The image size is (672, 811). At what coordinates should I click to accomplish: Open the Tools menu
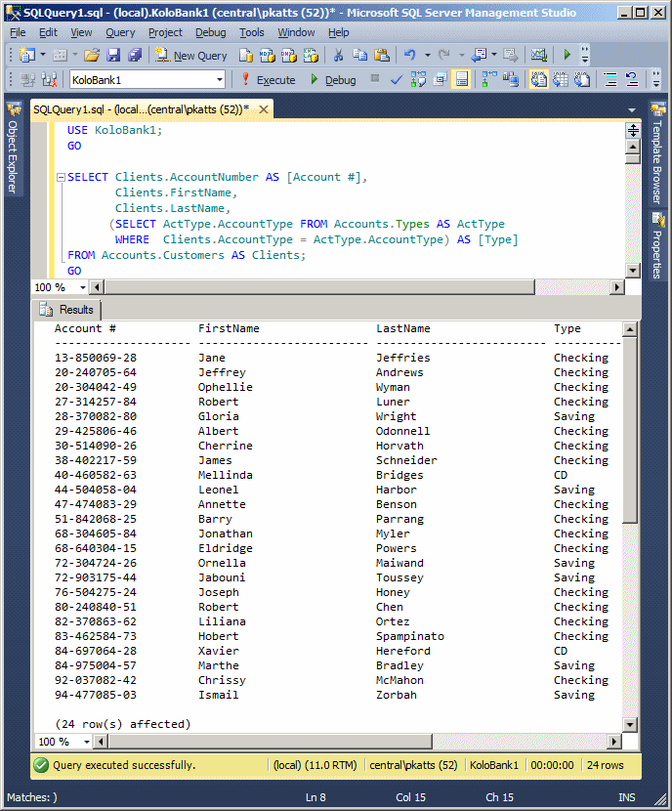click(252, 32)
